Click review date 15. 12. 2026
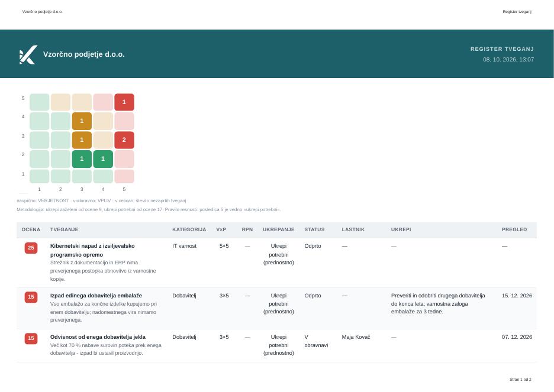 (x=517, y=295)
